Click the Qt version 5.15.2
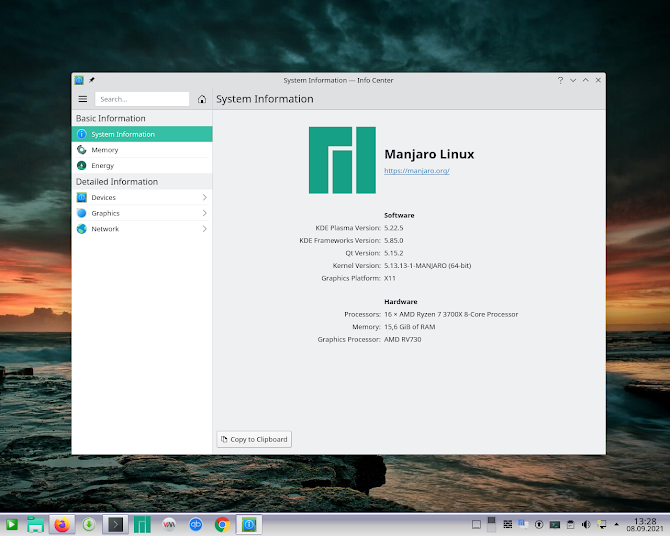The width and height of the screenshot is (670, 536). 394,253
